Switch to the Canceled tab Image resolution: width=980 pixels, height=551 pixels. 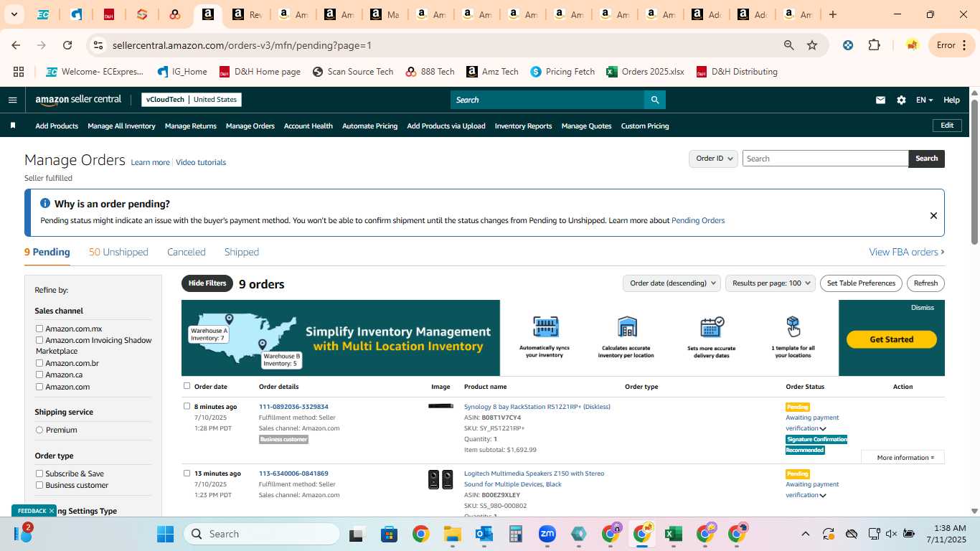[x=187, y=252]
